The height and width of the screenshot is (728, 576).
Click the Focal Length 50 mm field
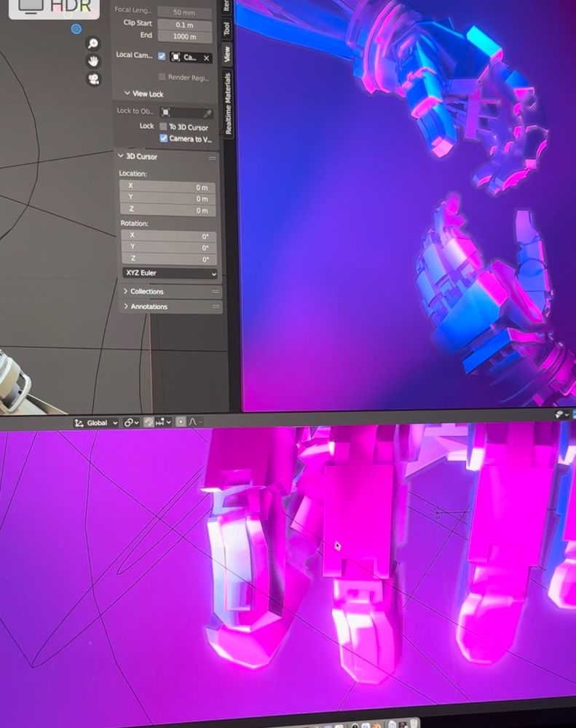(184, 12)
